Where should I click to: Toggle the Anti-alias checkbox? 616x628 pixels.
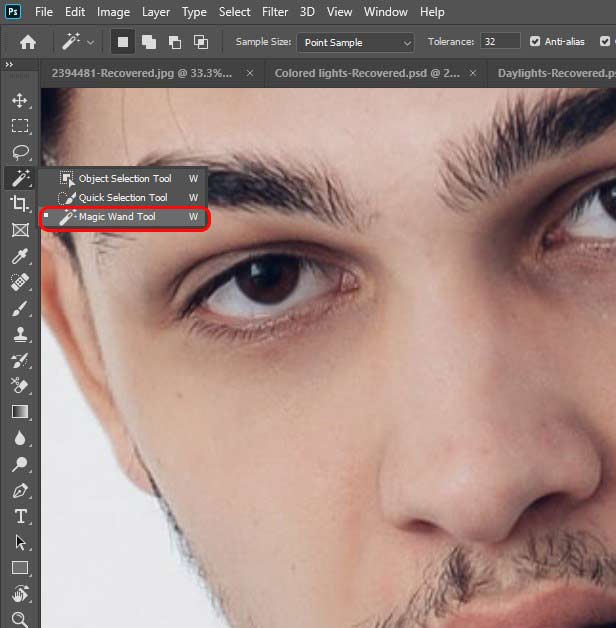[x=535, y=41]
